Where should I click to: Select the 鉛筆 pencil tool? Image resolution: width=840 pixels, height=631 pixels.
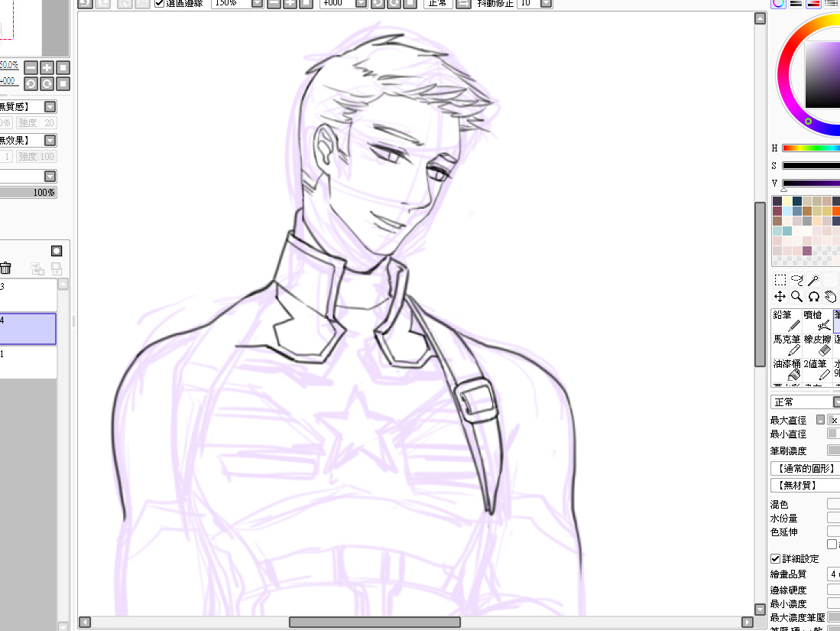coord(786,320)
